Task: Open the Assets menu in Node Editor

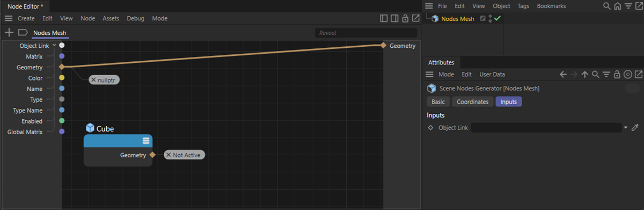Action: pyautogui.click(x=111, y=18)
